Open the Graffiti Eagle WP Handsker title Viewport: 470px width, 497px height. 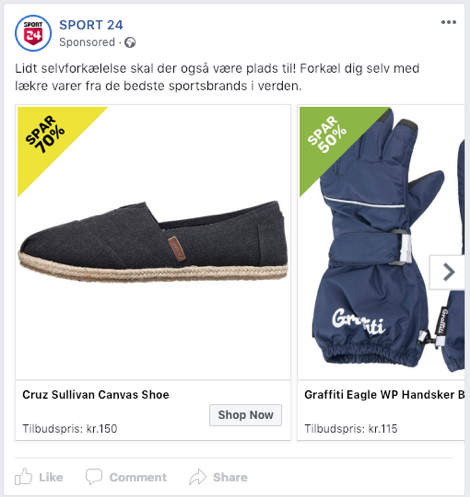[x=384, y=395]
